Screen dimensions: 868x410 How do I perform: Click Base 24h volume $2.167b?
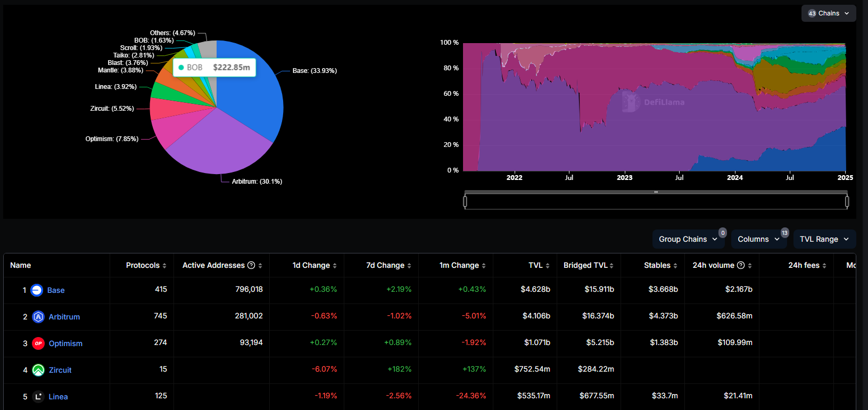tap(739, 289)
